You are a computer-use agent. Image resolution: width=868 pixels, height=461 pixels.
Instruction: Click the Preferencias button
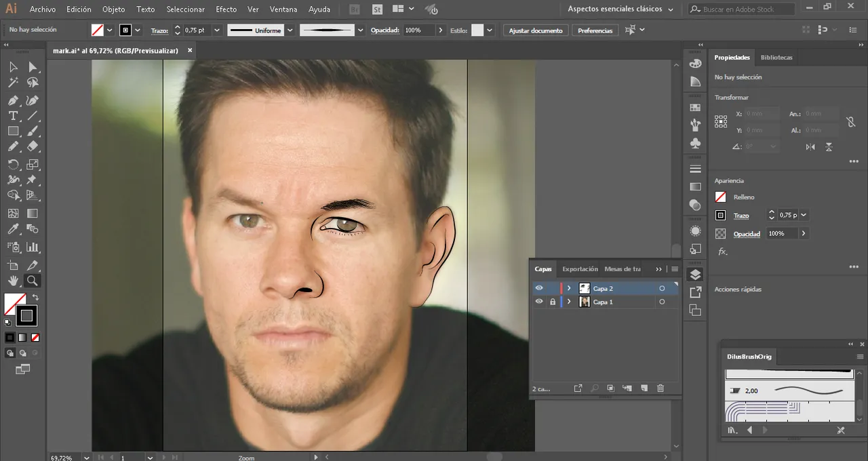(x=595, y=31)
